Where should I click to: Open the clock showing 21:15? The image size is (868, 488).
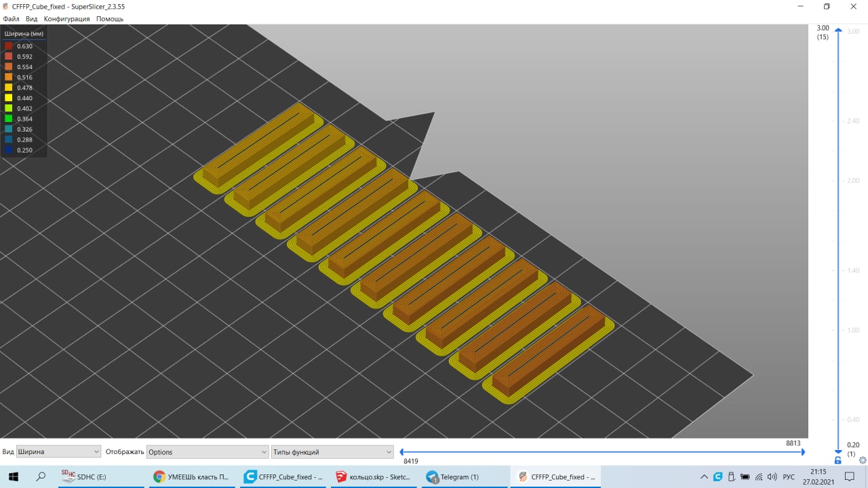pos(819,476)
